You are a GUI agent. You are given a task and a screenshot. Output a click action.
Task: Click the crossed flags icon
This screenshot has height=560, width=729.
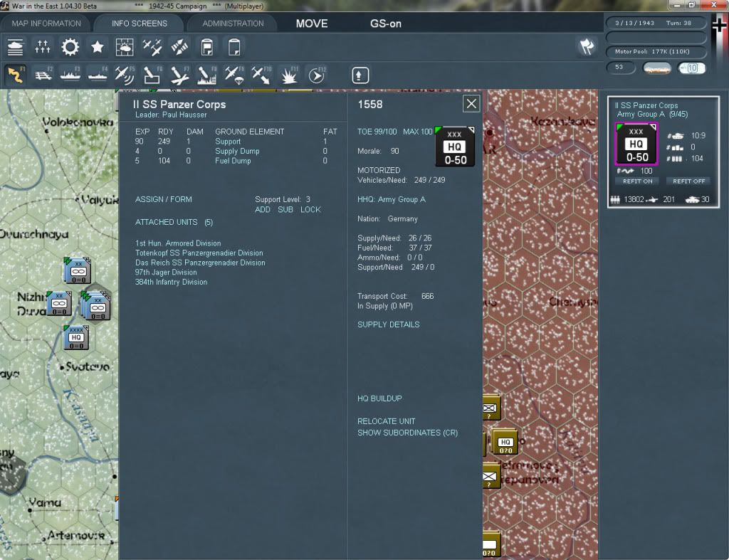tap(587, 46)
